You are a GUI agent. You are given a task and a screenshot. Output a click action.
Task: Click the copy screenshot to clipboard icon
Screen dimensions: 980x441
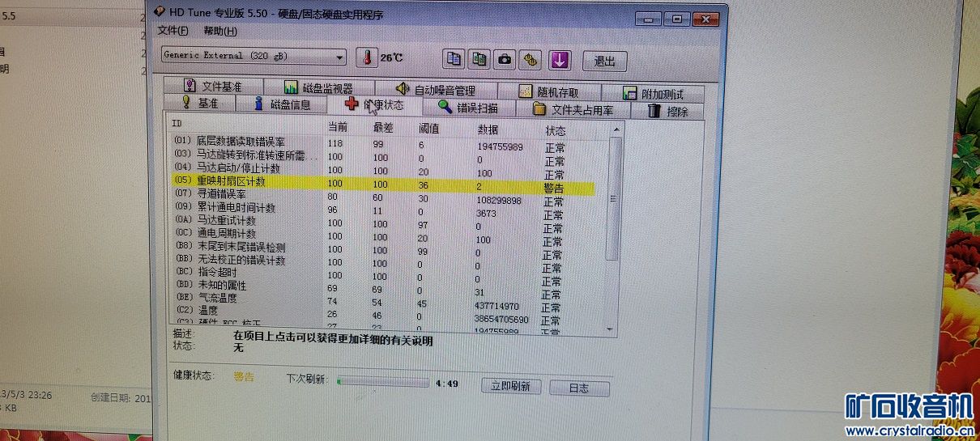(479, 59)
